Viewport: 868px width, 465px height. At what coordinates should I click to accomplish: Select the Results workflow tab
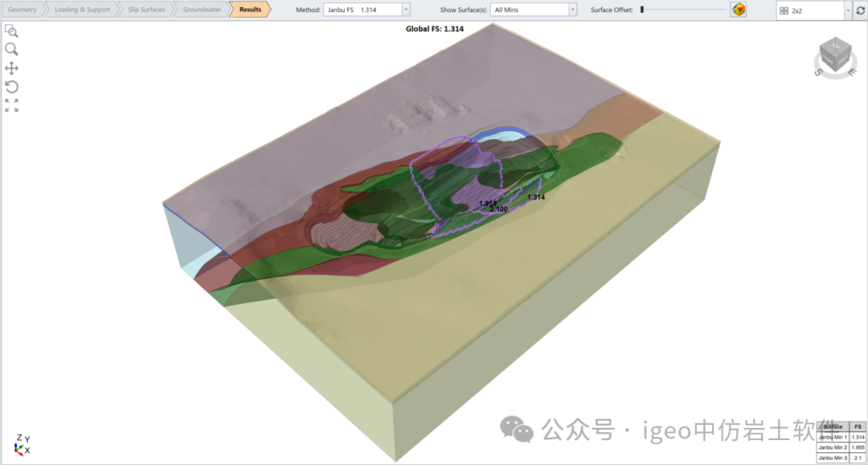250,10
